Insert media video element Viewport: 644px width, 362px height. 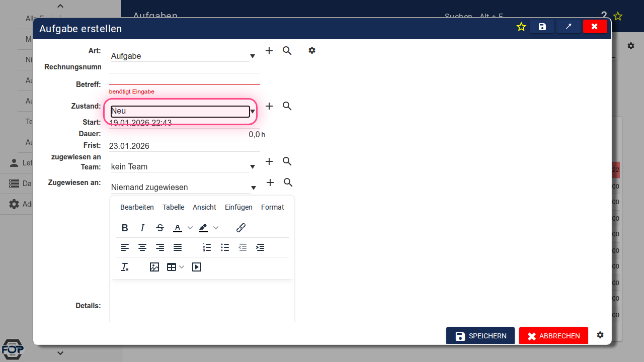[x=197, y=267]
